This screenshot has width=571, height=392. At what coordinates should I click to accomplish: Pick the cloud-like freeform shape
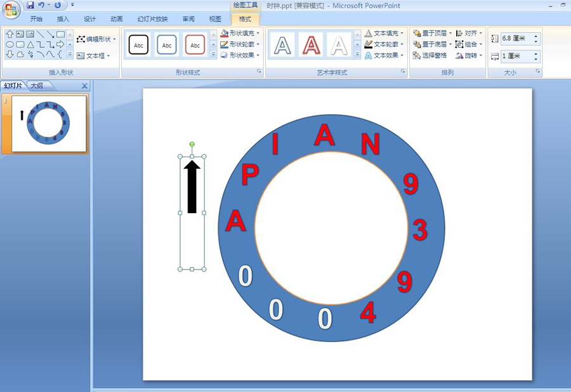pos(20,54)
